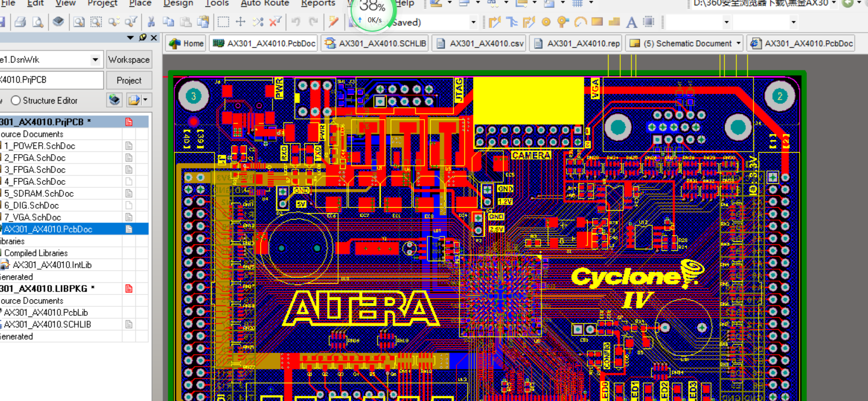Clear current filter icon
Image resolution: width=868 pixels, height=401 pixels.
275,22
